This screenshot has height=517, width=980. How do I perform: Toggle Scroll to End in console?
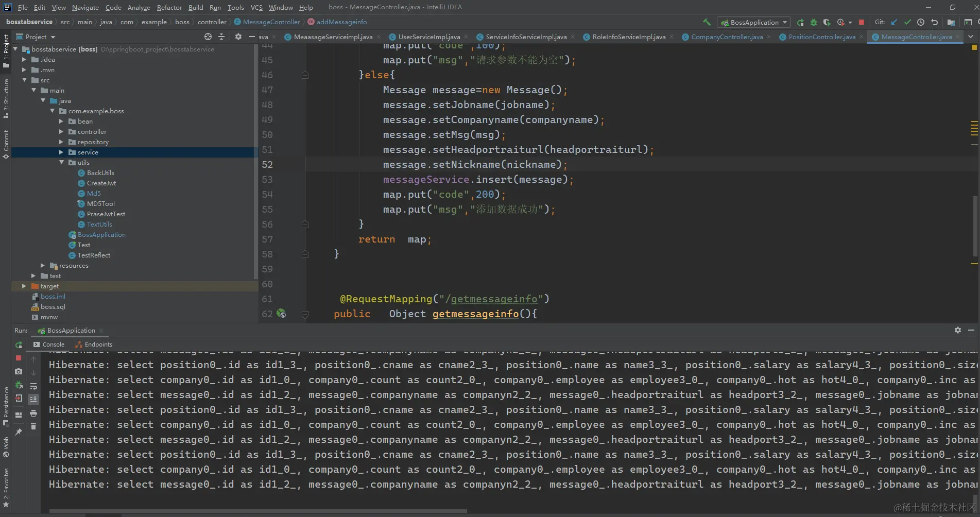point(33,399)
